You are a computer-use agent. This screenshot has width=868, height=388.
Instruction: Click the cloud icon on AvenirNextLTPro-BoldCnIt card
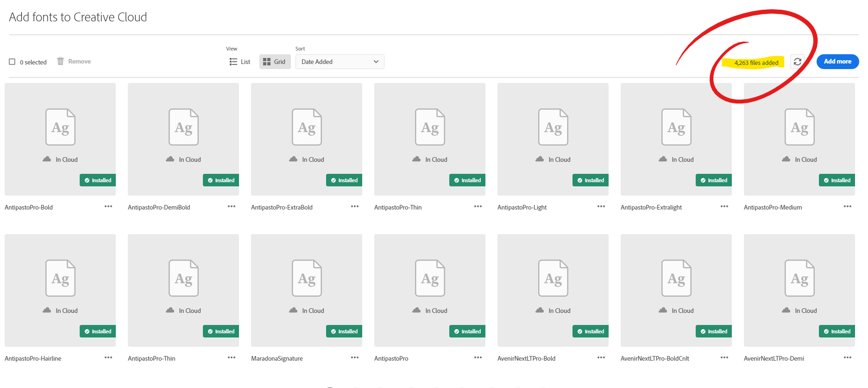point(663,310)
